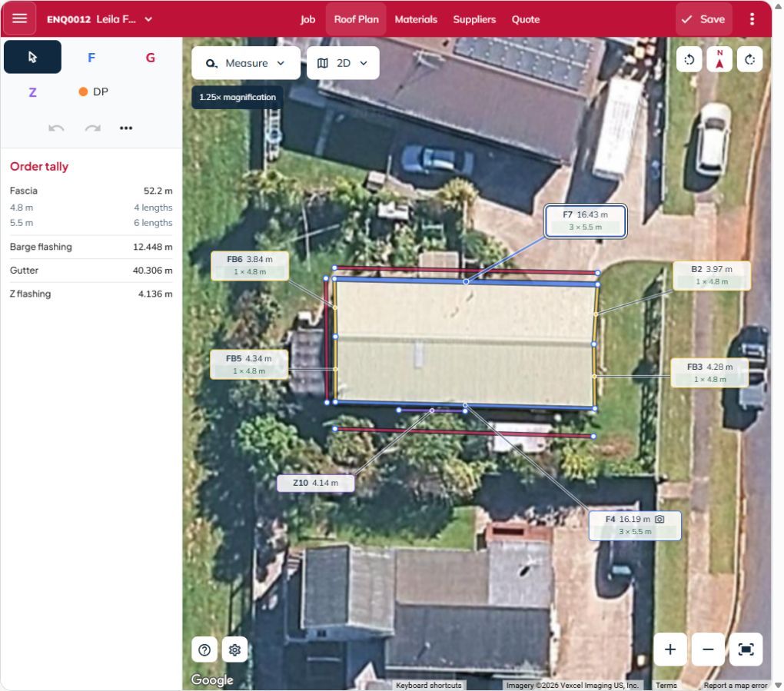
Task: Choose the G gutter drawing tool
Action: pyautogui.click(x=150, y=58)
